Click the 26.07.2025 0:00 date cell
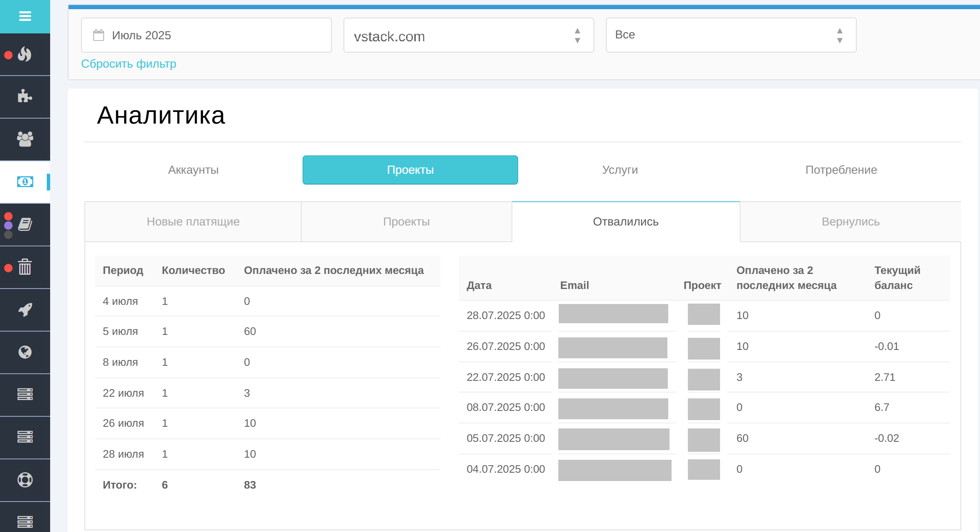 click(x=506, y=346)
